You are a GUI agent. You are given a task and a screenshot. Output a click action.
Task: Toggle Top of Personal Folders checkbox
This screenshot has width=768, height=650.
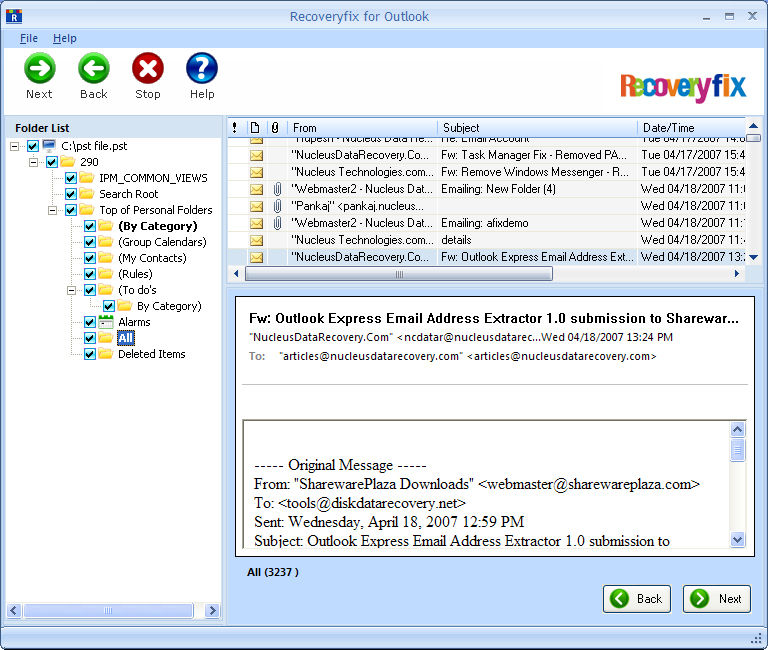pos(71,210)
